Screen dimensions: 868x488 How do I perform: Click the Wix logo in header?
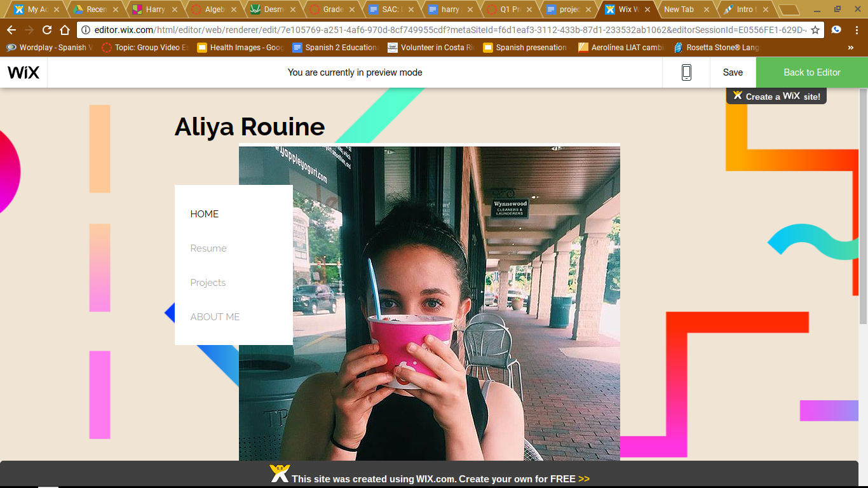tap(24, 72)
